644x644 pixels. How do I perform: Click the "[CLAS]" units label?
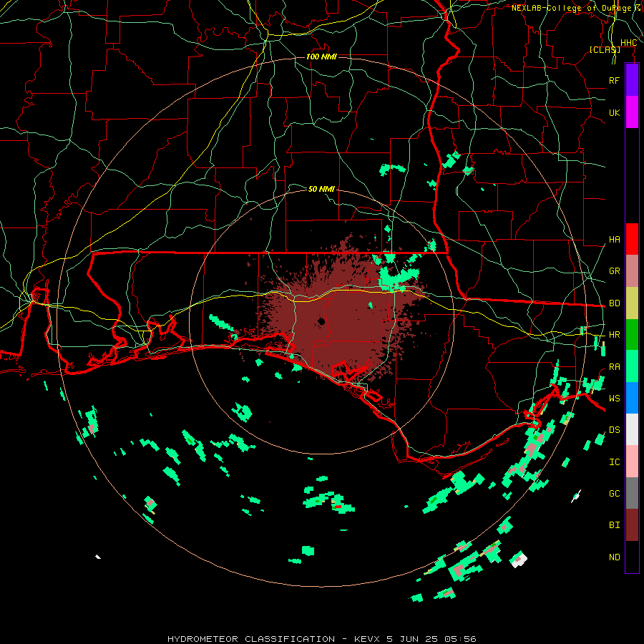coord(605,49)
